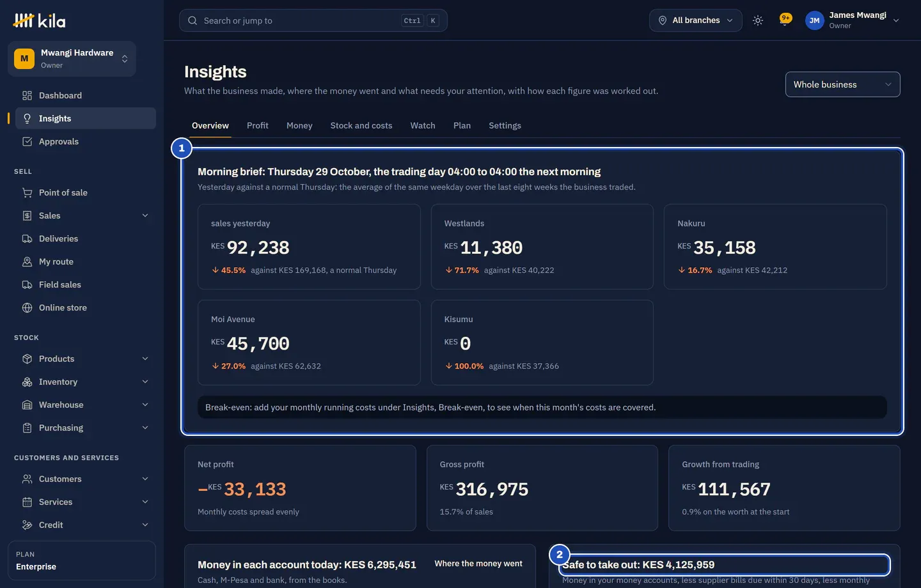Click the My route person icon
921x588 pixels.
coord(27,262)
